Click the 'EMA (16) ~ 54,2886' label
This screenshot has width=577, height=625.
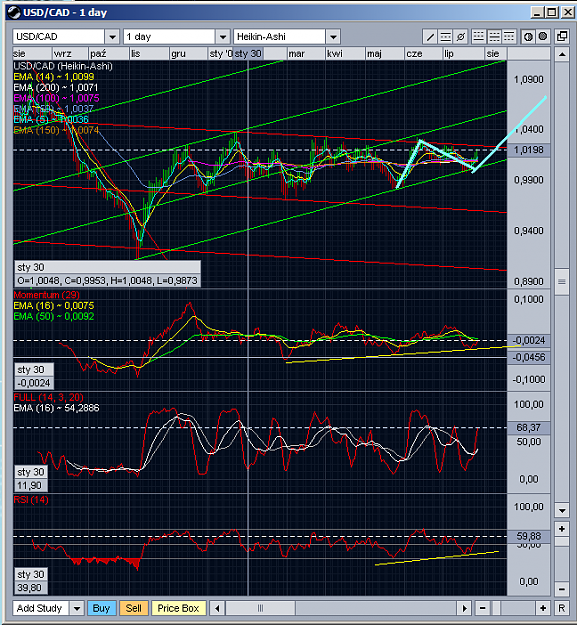coord(56,408)
